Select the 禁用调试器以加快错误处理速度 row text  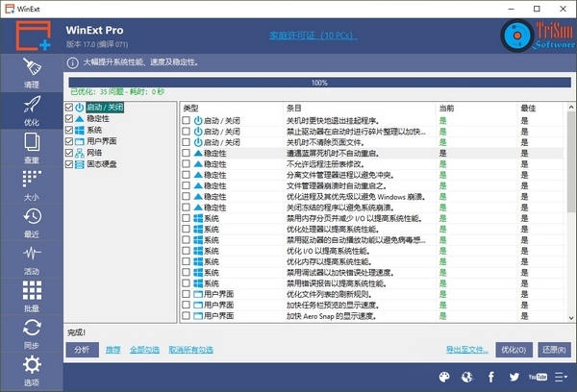pos(340,273)
